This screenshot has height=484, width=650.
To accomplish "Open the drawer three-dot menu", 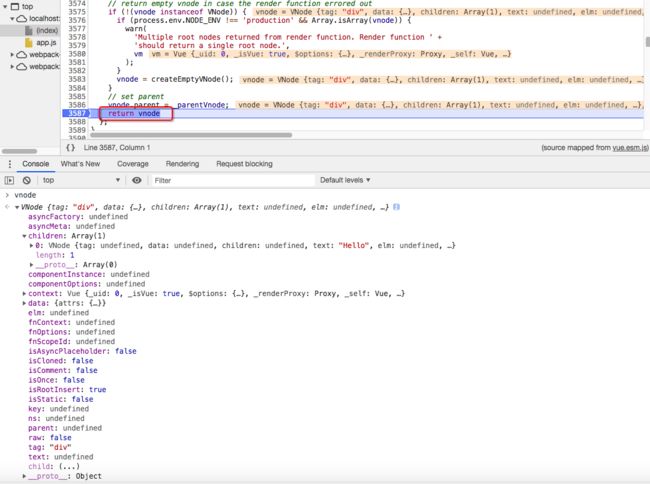I will (10, 164).
